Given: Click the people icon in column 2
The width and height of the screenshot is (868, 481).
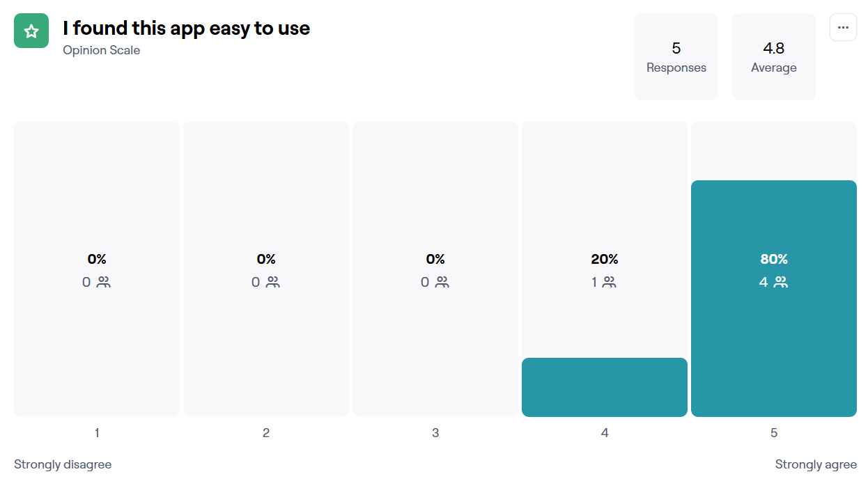Looking at the screenshot, I should pos(273,282).
